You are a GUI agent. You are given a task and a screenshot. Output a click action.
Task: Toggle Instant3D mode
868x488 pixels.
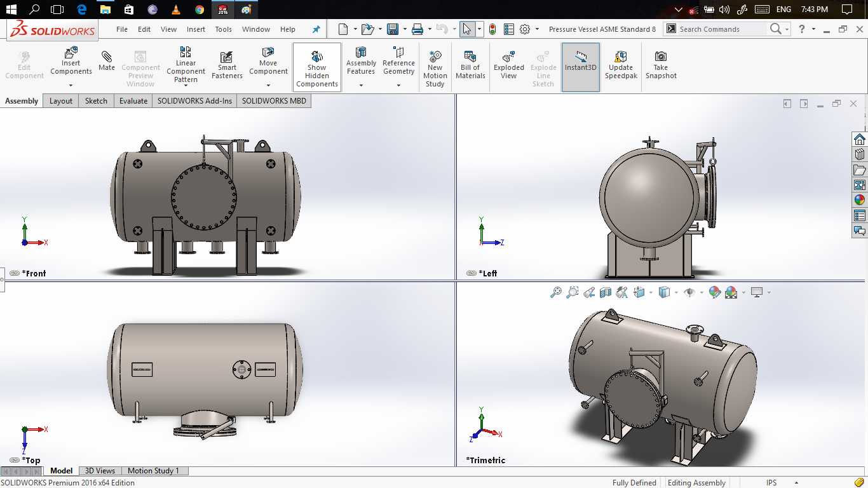click(581, 67)
